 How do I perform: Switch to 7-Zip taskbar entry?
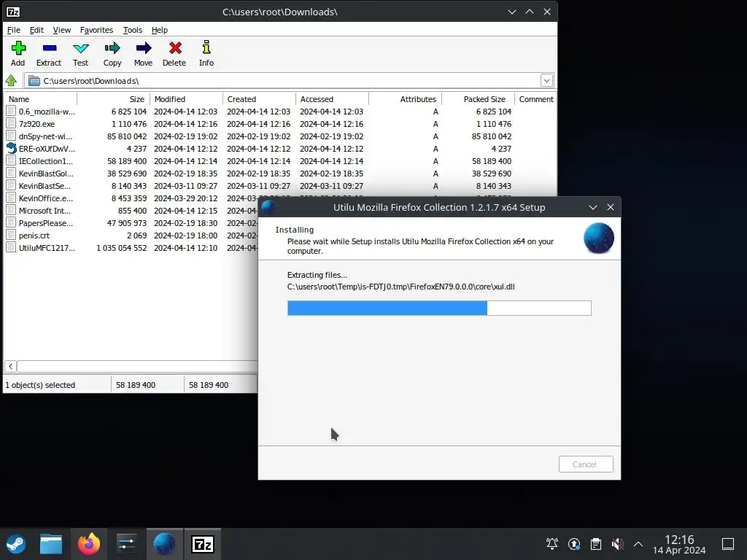(x=203, y=544)
